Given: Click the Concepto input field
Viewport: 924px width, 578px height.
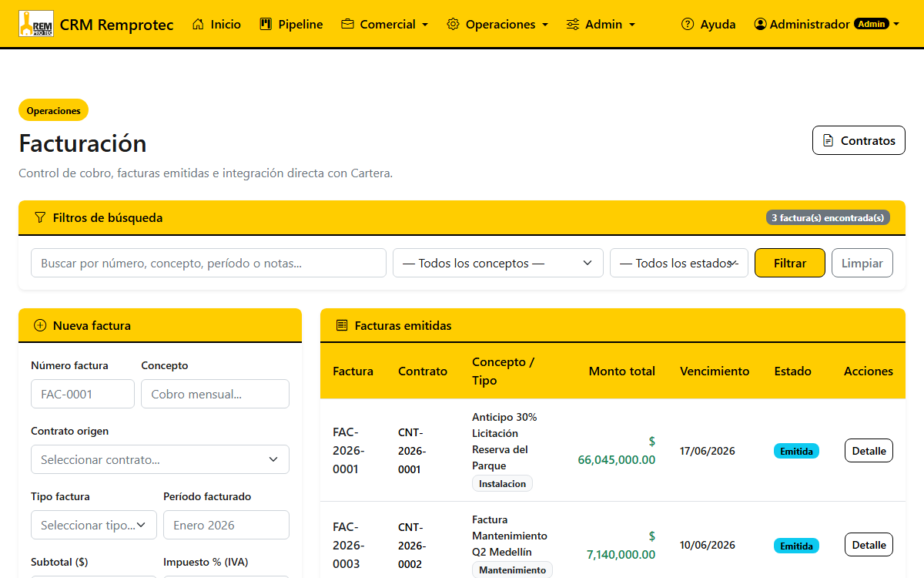Looking at the screenshot, I should (x=216, y=394).
